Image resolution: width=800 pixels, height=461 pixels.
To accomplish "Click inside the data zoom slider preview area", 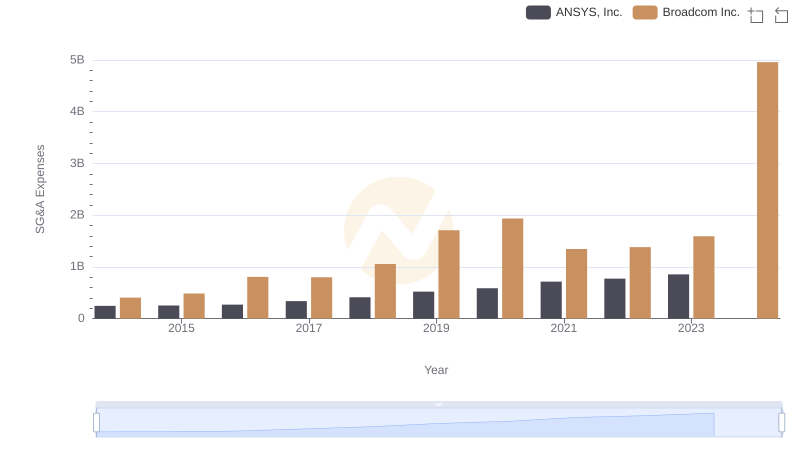I will point(439,423).
